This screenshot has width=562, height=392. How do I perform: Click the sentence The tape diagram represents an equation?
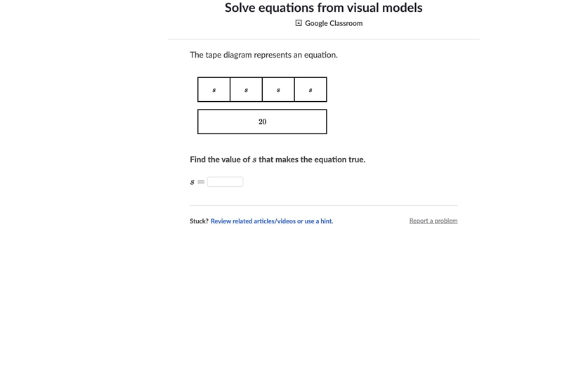(x=264, y=55)
